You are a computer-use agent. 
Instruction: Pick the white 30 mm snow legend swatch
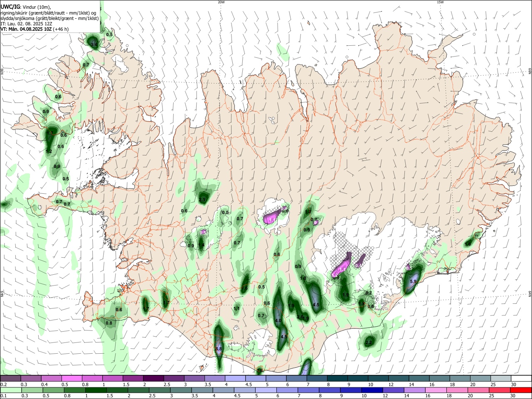click(x=521, y=378)
